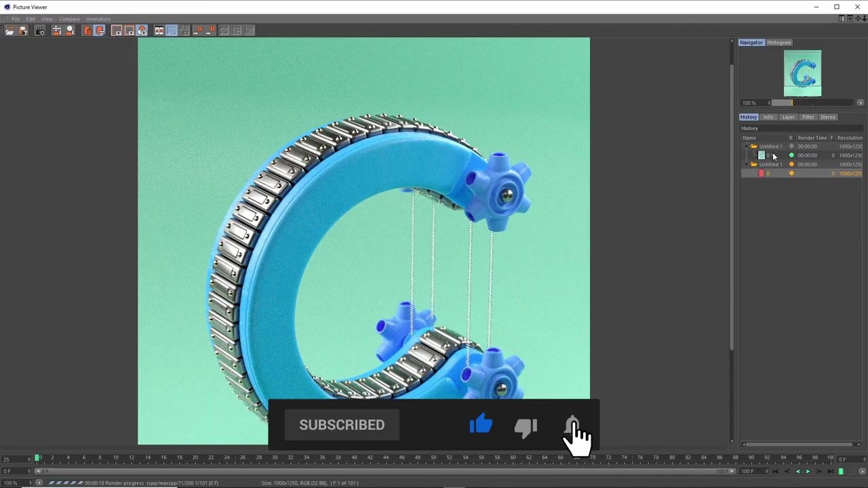Click the RGB channel display icon
The image size is (868, 488).
pos(142,30)
